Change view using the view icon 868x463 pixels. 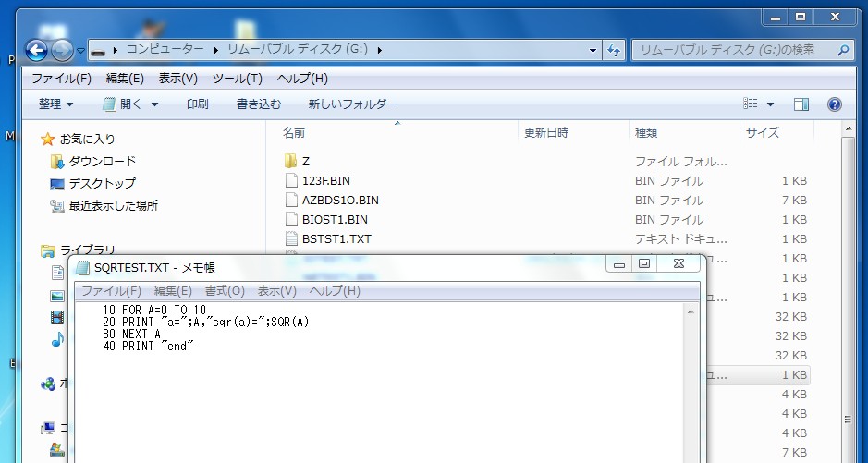click(x=751, y=104)
